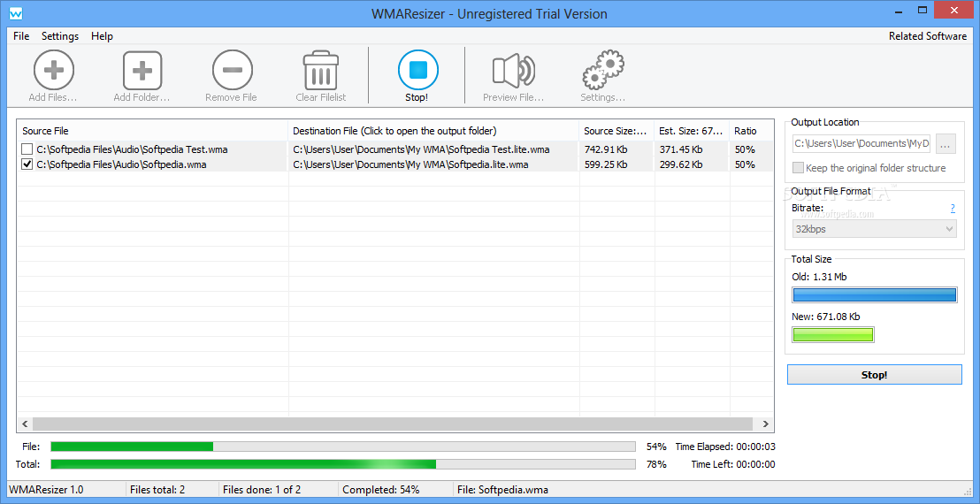980x504 pixels.
Task: Click the Output Location path field
Action: pyautogui.click(x=861, y=143)
